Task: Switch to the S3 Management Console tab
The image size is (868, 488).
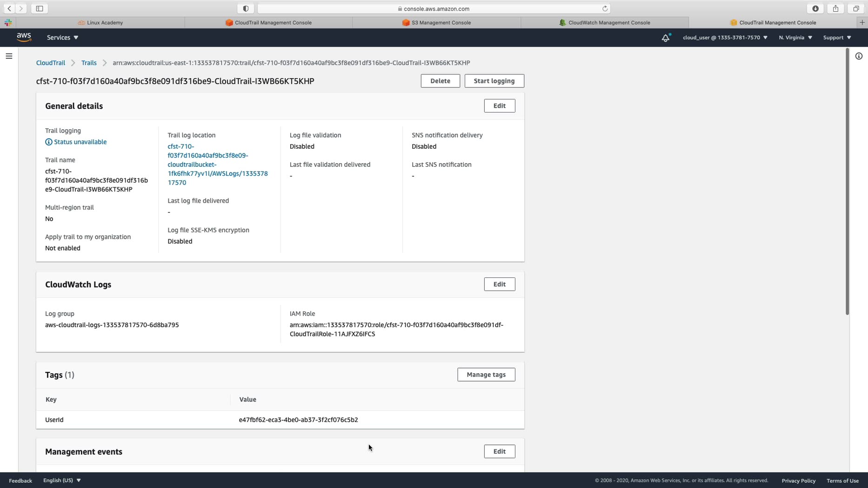Action: 436,22
